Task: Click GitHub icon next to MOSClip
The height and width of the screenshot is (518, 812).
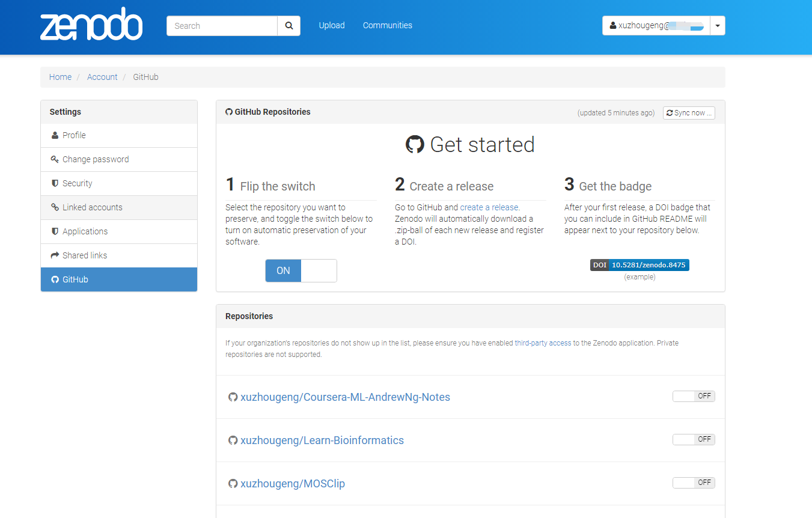Action: click(x=233, y=484)
